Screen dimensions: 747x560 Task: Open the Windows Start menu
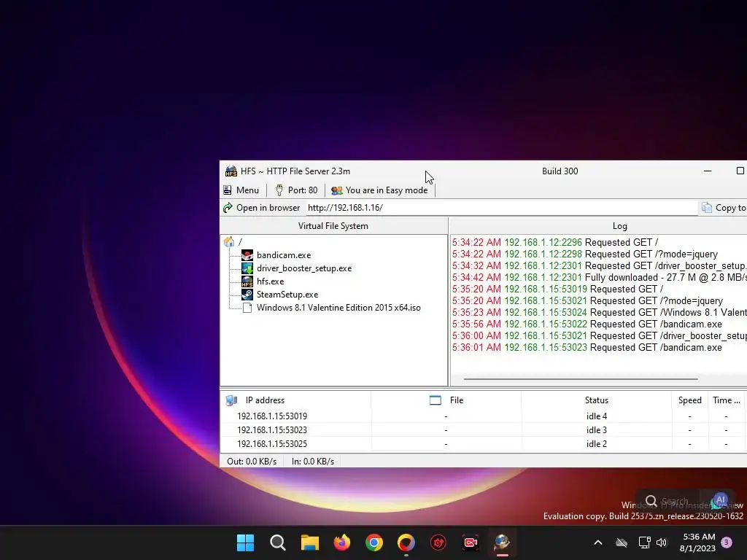tap(245, 542)
